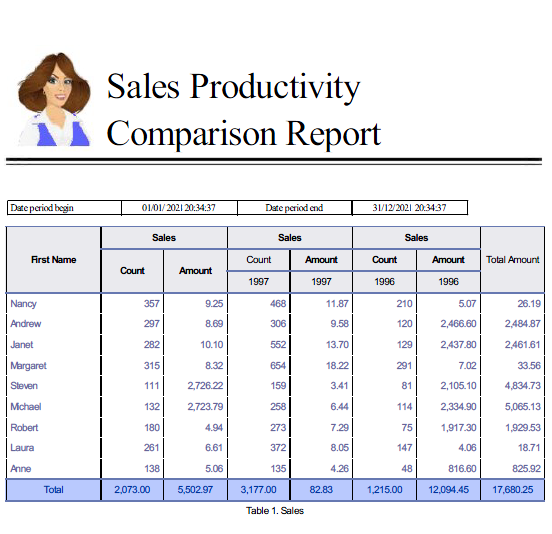Click the 1996 Amount column header
552x534 pixels.
coord(448,260)
